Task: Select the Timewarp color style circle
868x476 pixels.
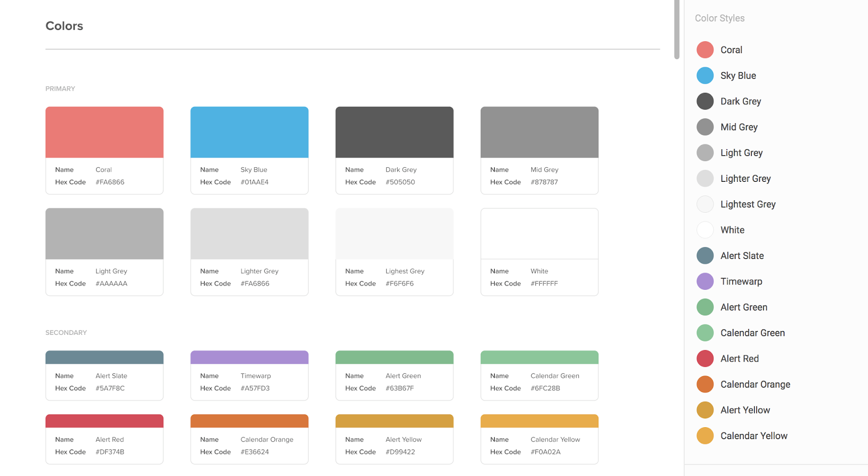Action: (705, 281)
